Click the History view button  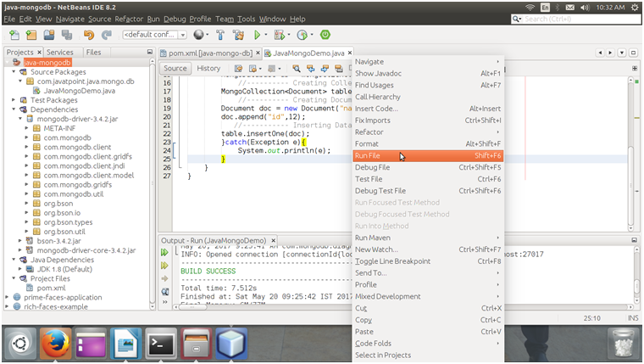click(208, 68)
